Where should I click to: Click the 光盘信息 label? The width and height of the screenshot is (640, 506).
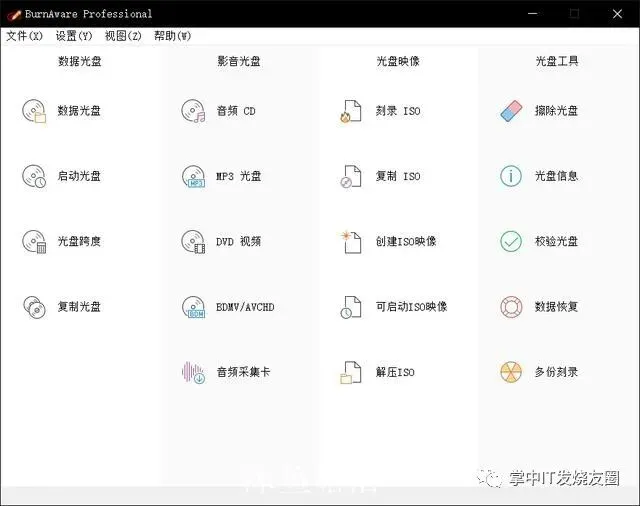pyautogui.click(x=557, y=176)
